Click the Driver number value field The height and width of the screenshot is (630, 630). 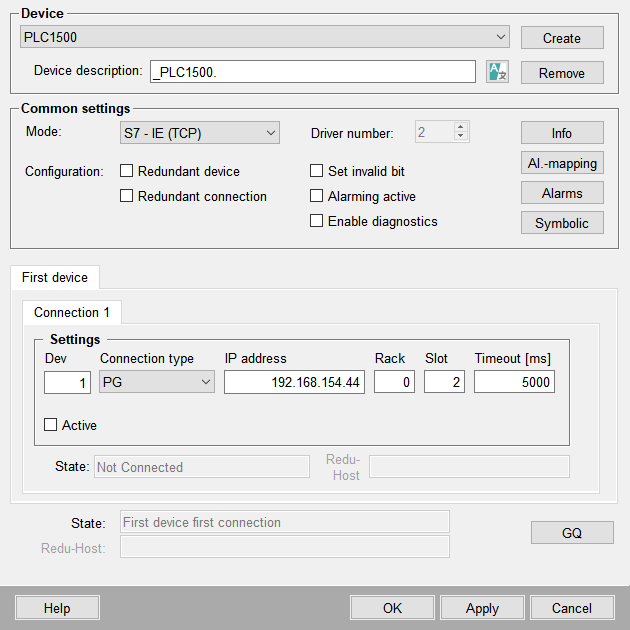pyautogui.click(x=434, y=132)
